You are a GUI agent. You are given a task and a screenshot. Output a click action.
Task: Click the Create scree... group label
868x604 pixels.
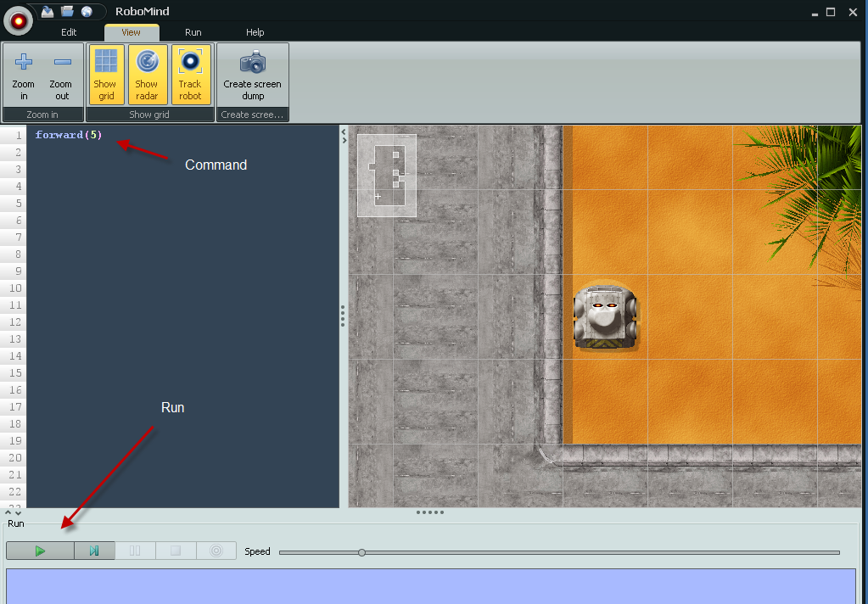pos(252,115)
